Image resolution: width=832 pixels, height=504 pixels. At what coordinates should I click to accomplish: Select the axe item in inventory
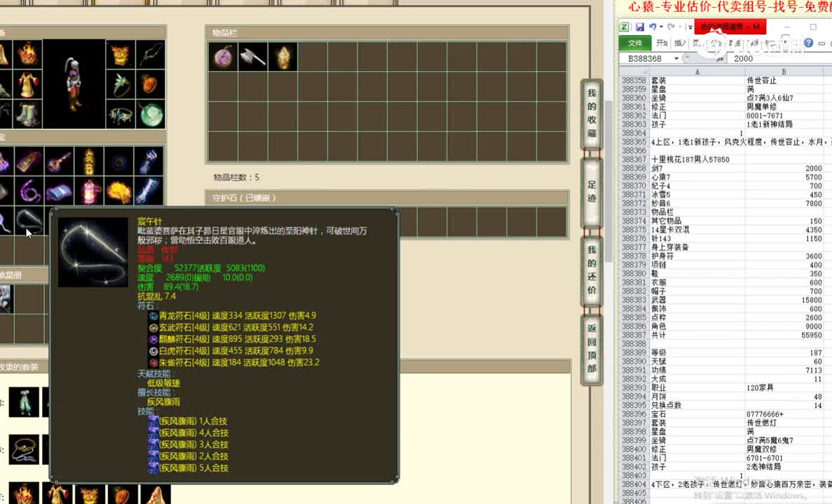point(253,57)
